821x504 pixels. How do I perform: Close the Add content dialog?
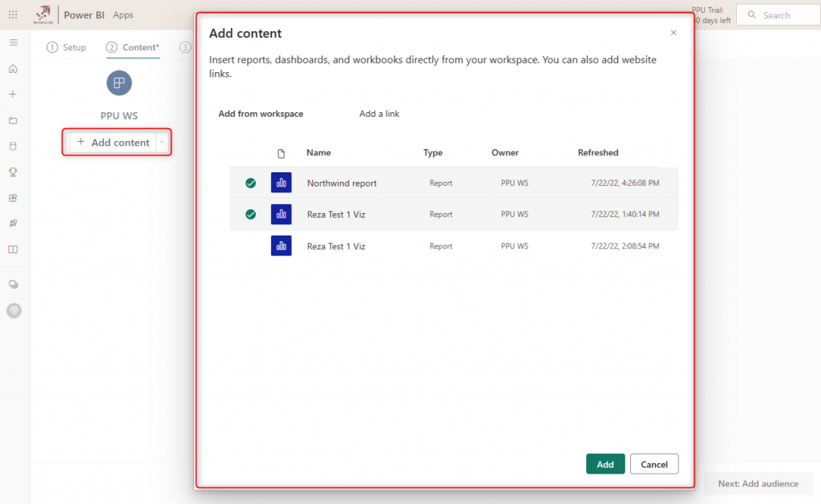point(673,33)
